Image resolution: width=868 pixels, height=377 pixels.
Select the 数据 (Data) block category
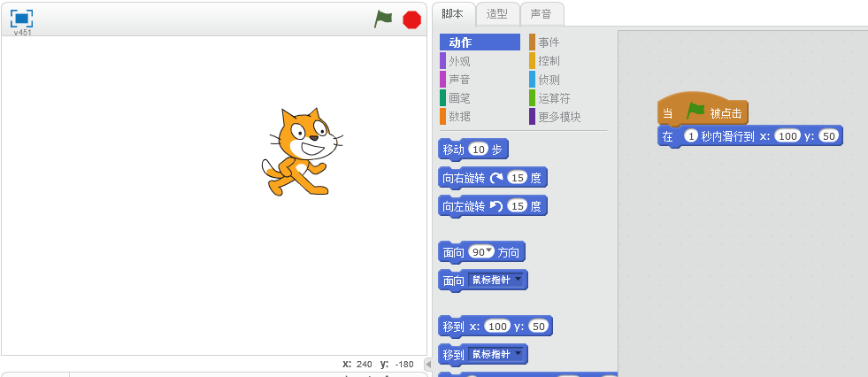coord(459,117)
